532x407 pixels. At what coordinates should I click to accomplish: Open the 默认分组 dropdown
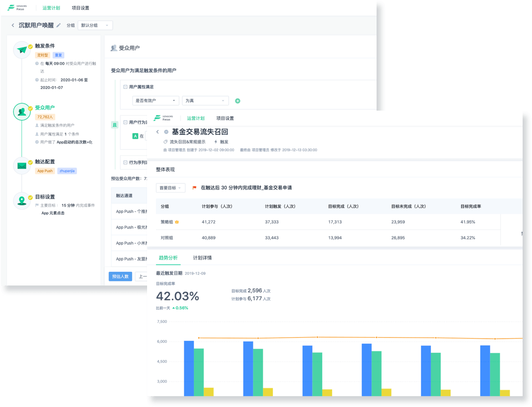coord(95,25)
